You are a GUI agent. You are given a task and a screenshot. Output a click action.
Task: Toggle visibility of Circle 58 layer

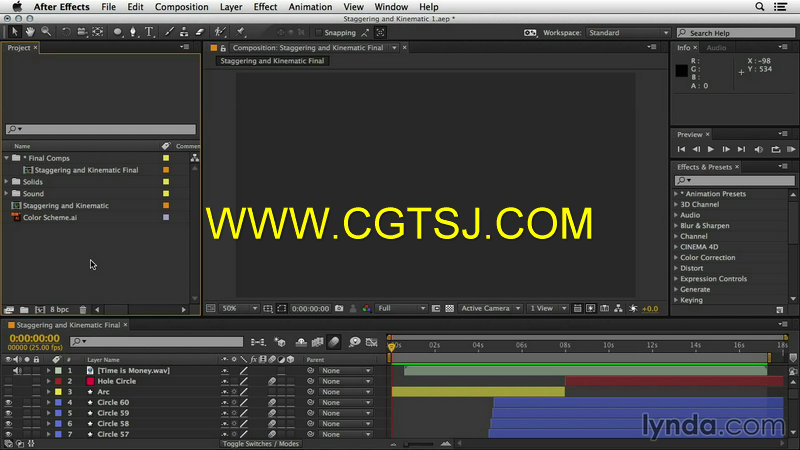[x=8, y=423]
